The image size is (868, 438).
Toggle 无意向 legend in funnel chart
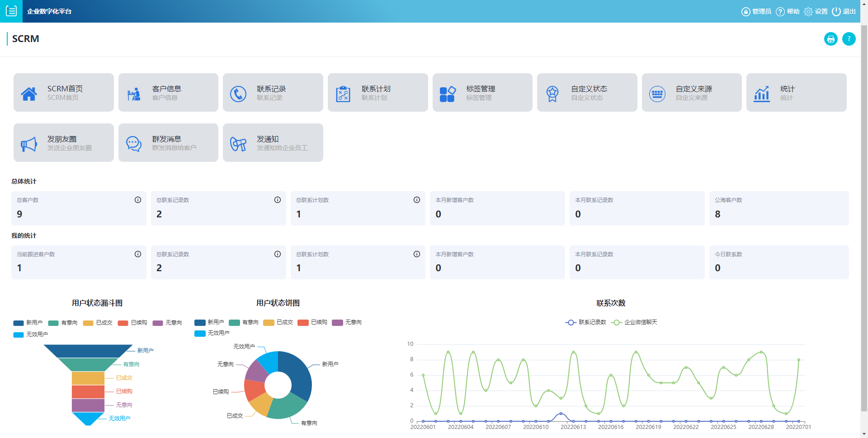[167, 323]
